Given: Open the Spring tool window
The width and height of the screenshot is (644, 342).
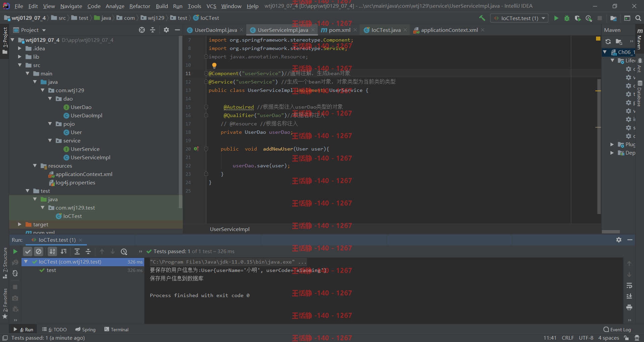Looking at the screenshot, I should 86,330.
